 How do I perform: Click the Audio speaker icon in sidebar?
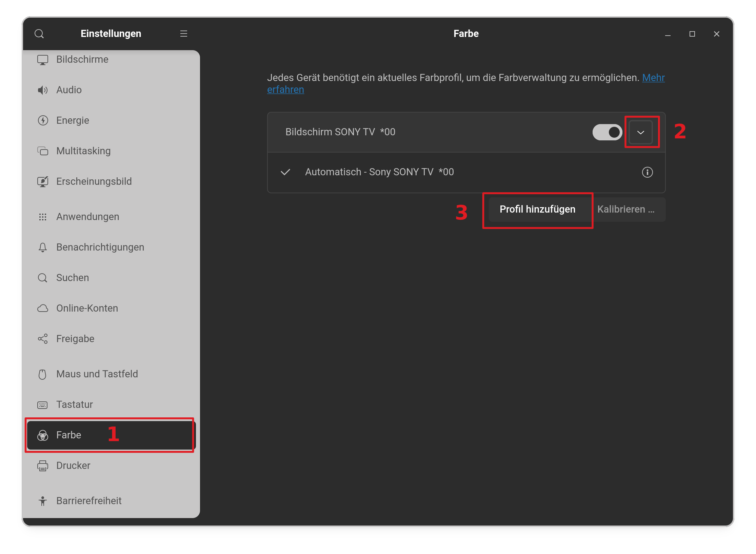(43, 90)
